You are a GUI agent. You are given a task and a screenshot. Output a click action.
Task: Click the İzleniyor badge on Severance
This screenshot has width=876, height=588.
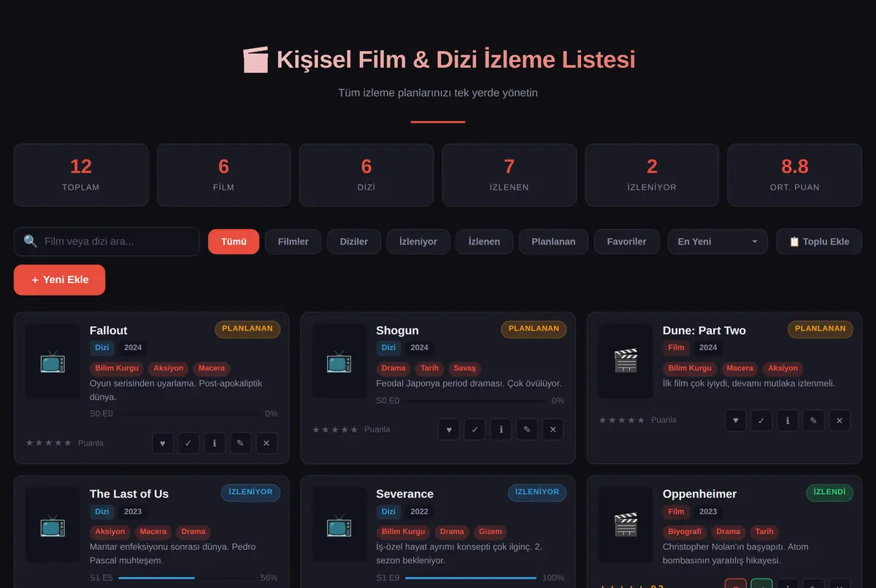click(537, 492)
